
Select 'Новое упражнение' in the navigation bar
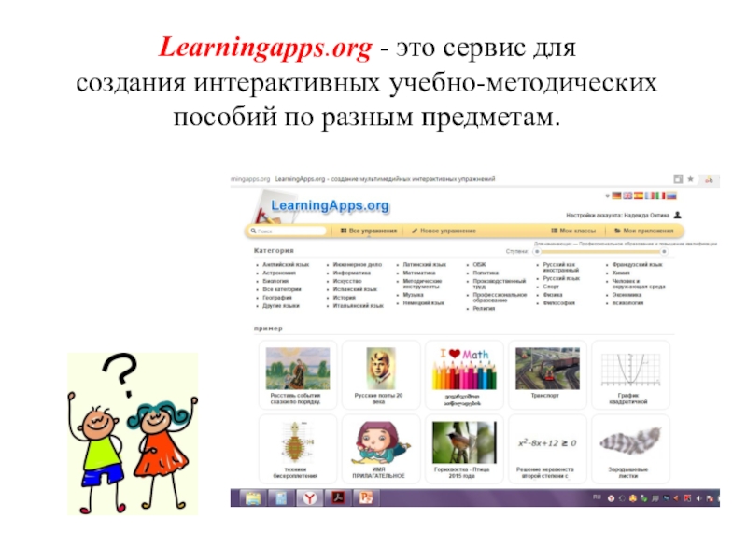444,231
